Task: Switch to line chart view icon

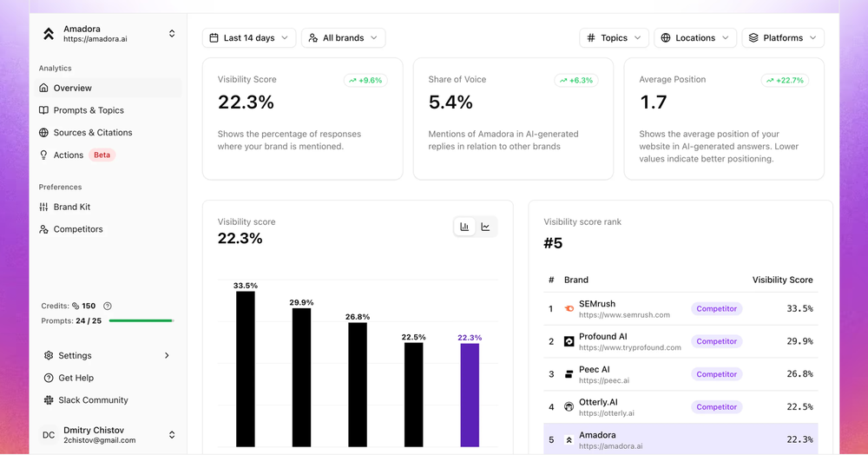Action: pos(485,227)
